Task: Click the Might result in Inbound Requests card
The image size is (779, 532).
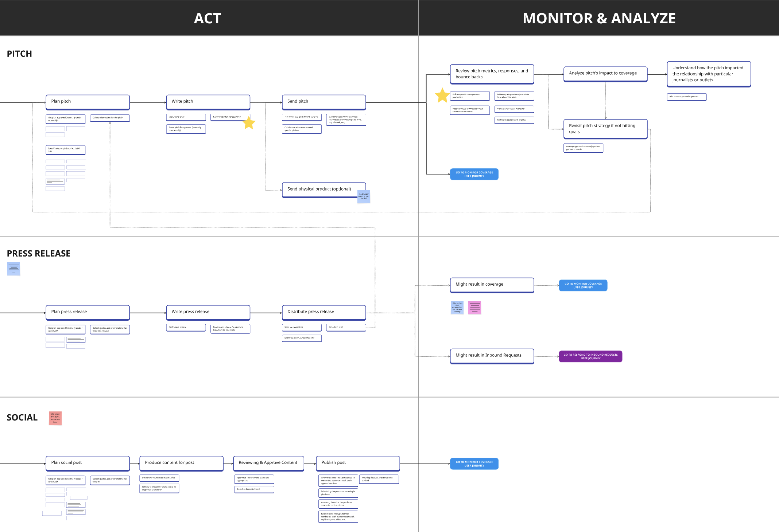Action: click(492, 356)
